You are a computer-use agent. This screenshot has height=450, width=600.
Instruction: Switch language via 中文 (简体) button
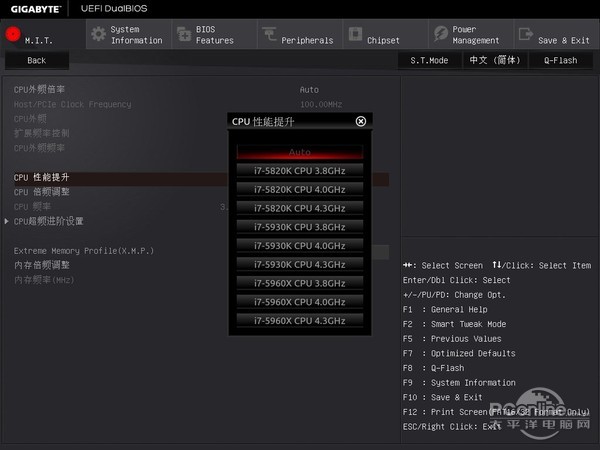pyautogui.click(x=492, y=60)
